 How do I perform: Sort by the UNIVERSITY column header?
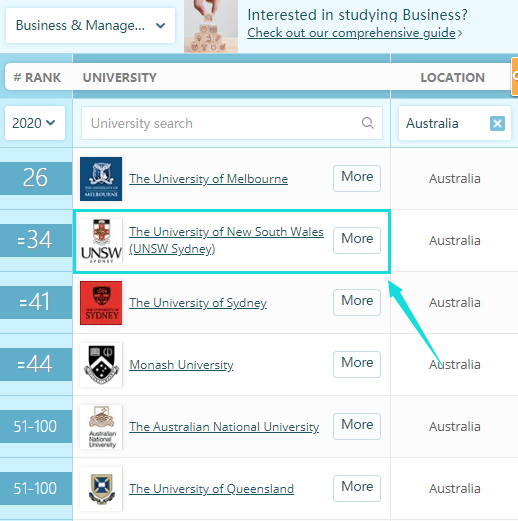coord(119,78)
